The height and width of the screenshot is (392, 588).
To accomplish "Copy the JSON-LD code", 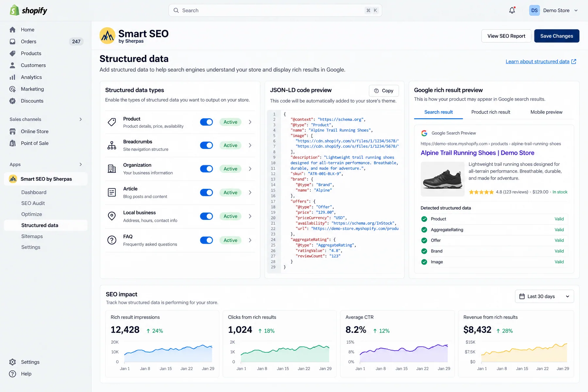I will click(384, 90).
